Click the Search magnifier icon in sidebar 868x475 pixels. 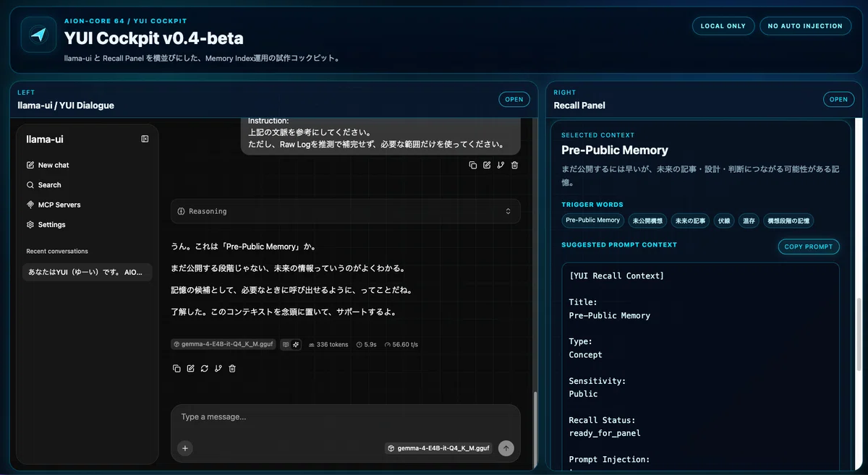pyautogui.click(x=30, y=185)
